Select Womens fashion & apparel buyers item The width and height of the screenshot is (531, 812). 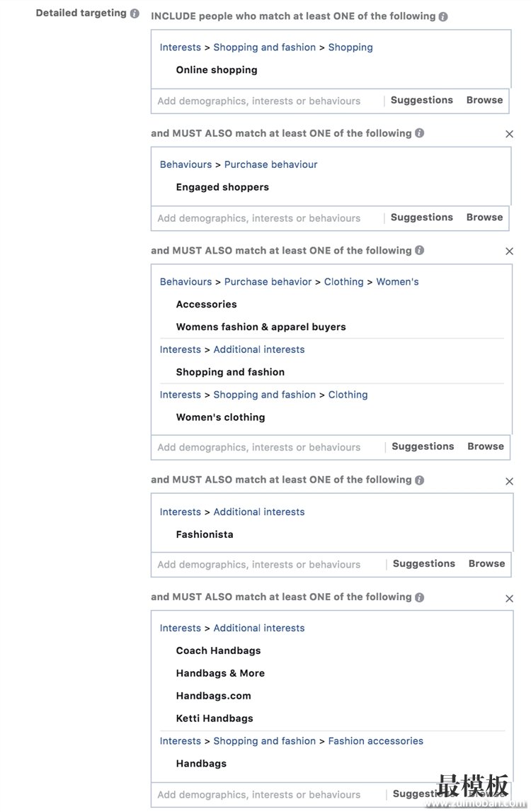(x=261, y=327)
